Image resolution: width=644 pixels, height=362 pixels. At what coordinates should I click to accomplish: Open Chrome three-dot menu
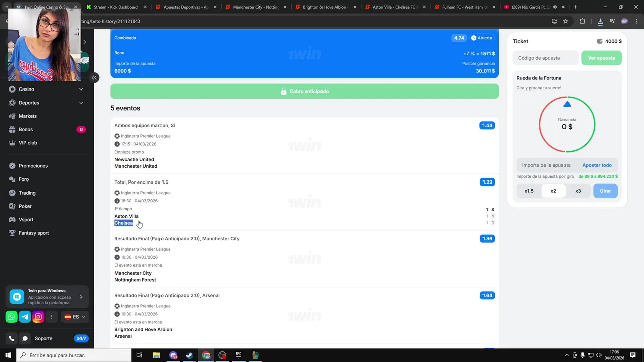pyautogui.click(x=636, y=21)
